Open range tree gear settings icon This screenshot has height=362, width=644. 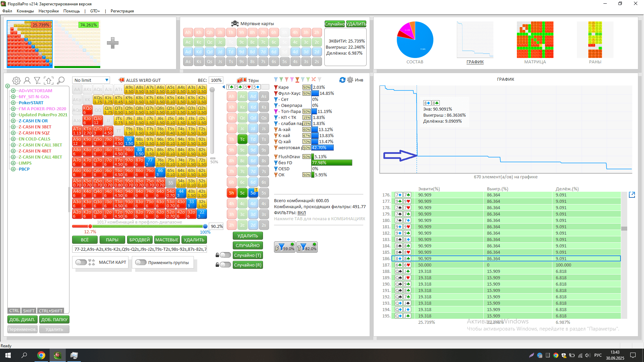point(16,80)
